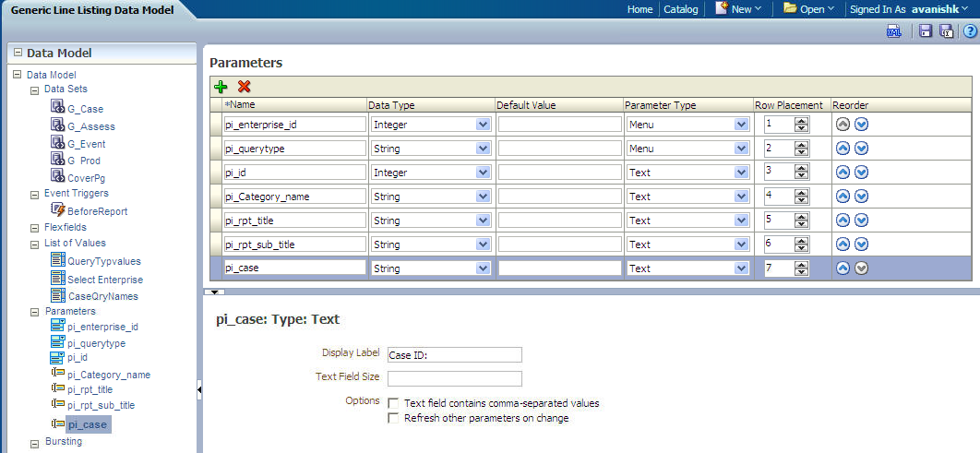This screenshot has height=453, width=980.
Task: Click Flexfields tree node
Action: click(66, 228)
